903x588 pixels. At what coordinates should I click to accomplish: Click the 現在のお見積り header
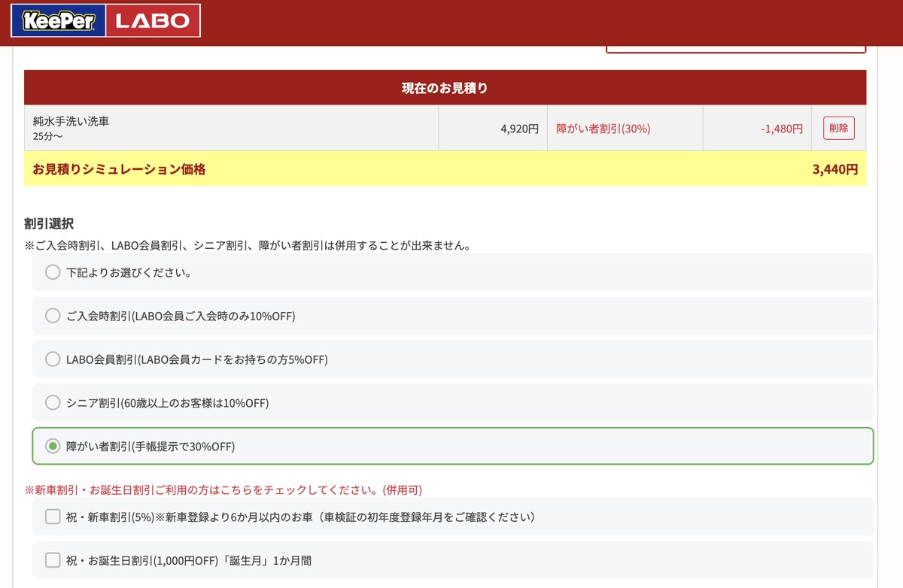pyautogui.click(x=445, y=88)
